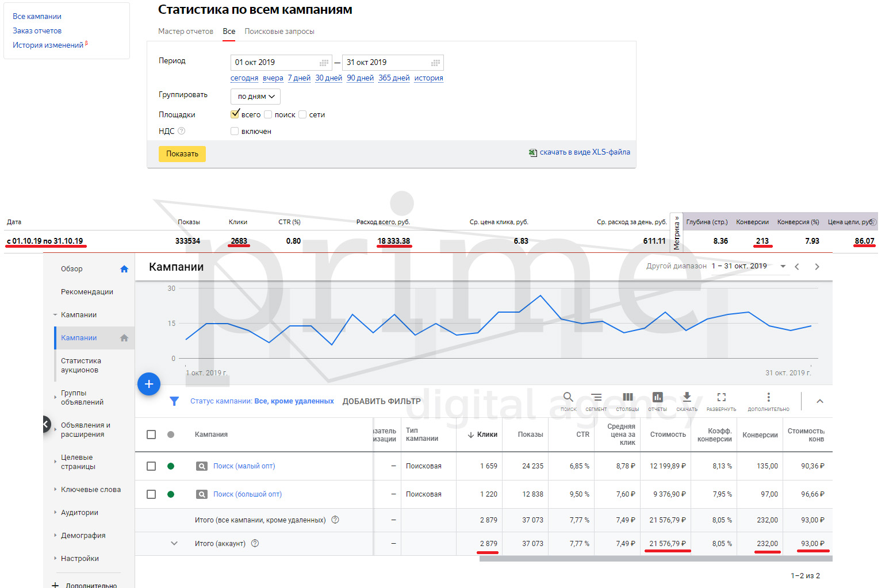This screenshot has height=588, width=893.
Task: Open calendar icon for start date 01 окт 2019
Action: pos(324,63)
